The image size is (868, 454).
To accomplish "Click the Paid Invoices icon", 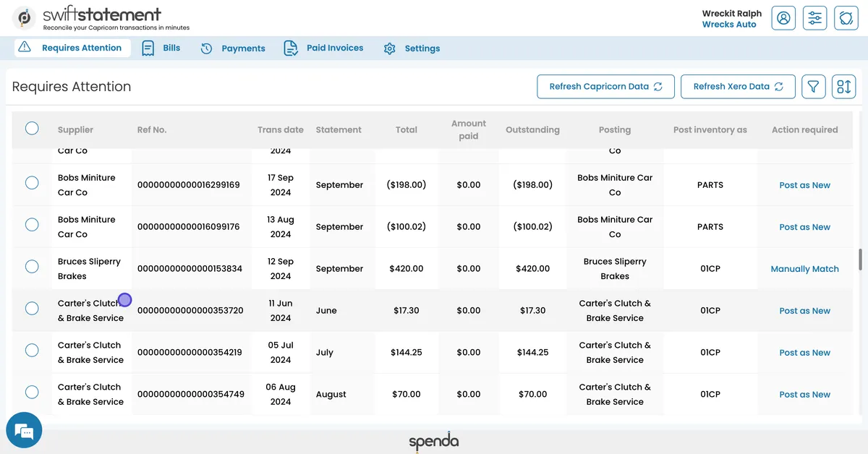I will point(291,48).
